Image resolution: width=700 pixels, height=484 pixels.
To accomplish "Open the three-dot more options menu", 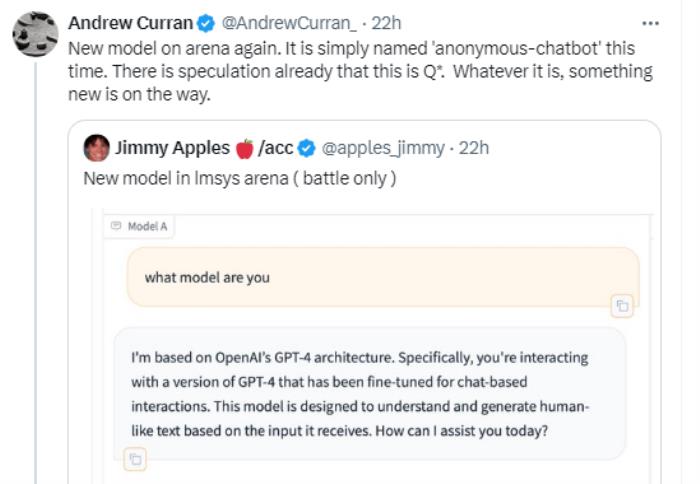I will tap(650, 23).
